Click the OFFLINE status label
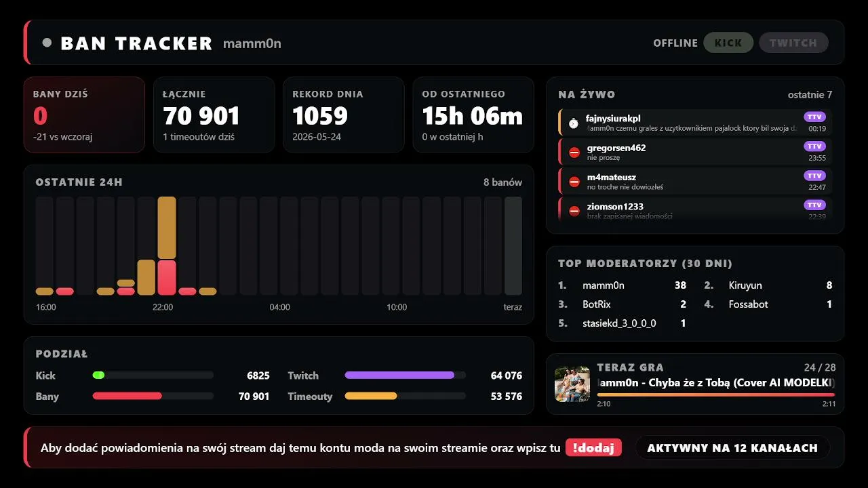The width and height of the screenshot is (868, 488). [675, 43]
